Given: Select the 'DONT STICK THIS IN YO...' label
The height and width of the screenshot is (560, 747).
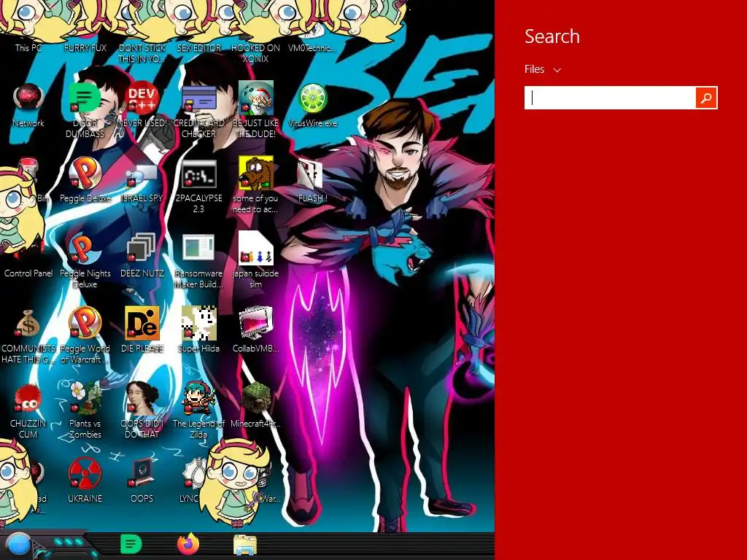Looking at the screenshot, I should click(142, 52).
